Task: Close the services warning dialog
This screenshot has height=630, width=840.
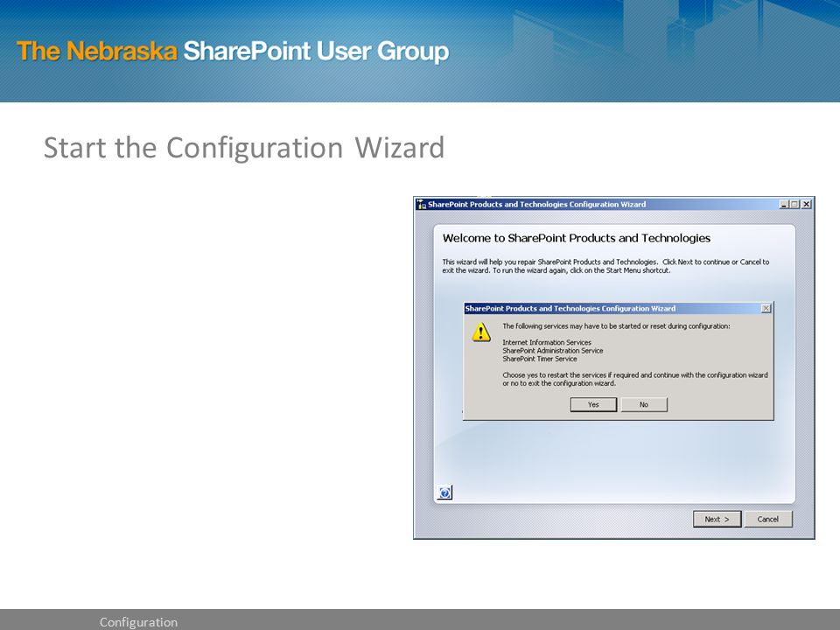Action: (766, 308)
